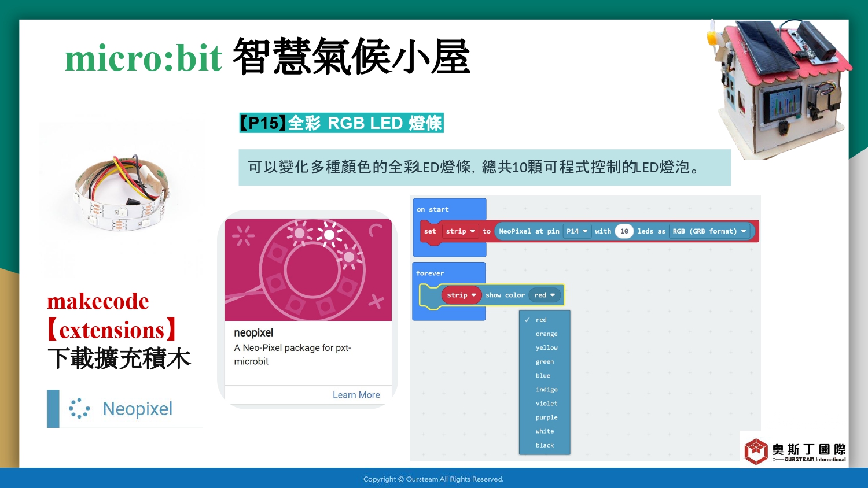
Task: Choose orange from the color list
Action: (x=546, y=334)
